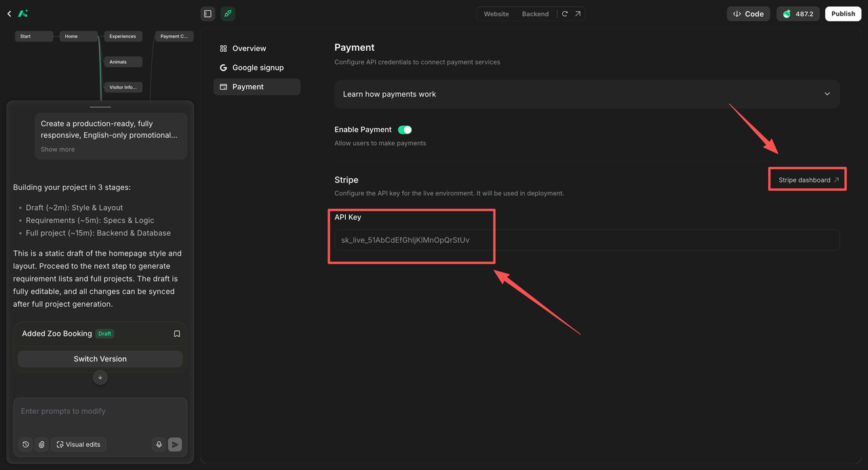
Task: Select the Payment sidebar item
Action: [257, 87]
